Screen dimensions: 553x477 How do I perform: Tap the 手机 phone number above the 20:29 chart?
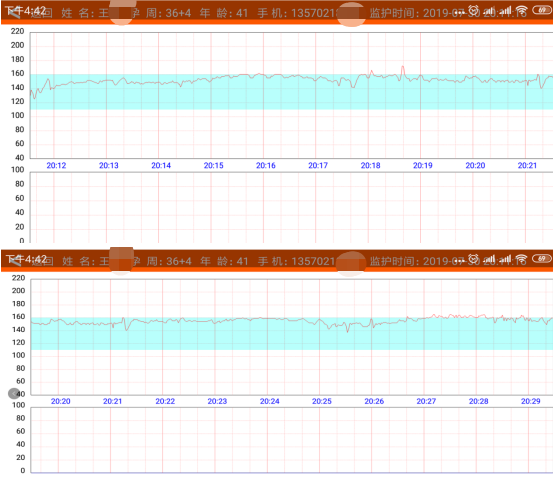297,261
